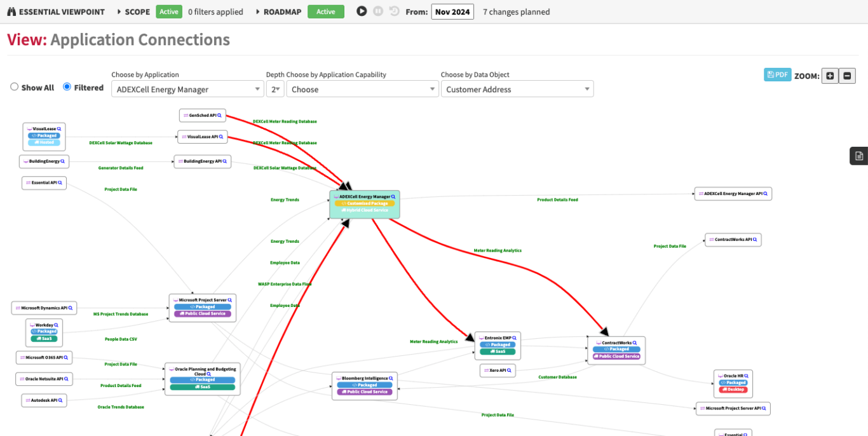The height and width of the screenshot is (436, 868).
Task: Open the document side panel tab
Action: [859, 156]
